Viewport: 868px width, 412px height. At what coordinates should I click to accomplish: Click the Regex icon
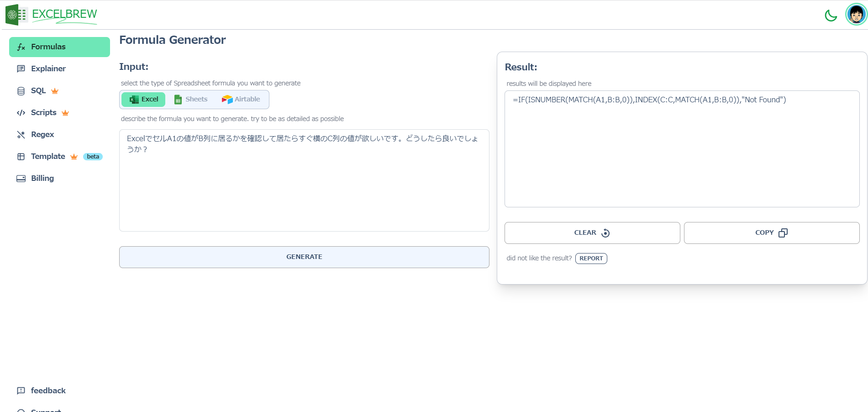coord(21,135)
